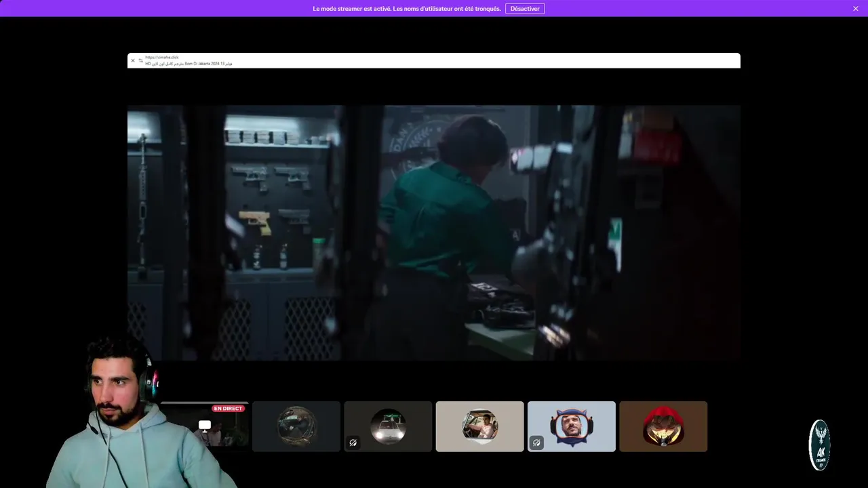Click muted icon on blue cat-ear tile
Screen dimensions: 868x488
click(536, 443)
